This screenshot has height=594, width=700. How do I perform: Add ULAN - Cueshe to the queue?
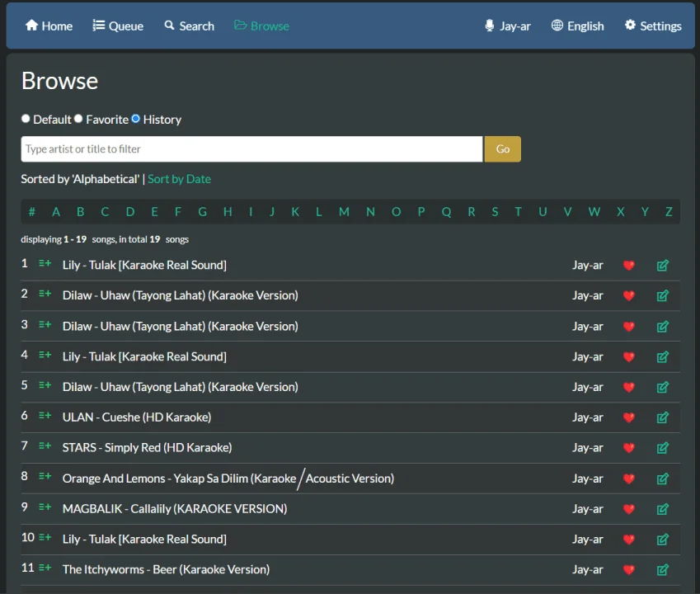[x=45, y=416]
